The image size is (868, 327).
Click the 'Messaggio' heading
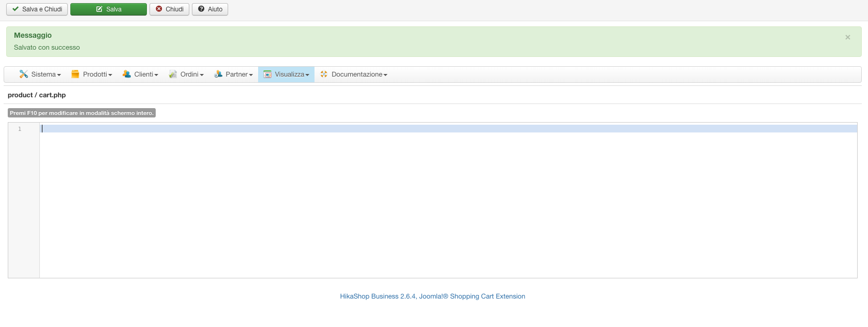click(x=33, y=35)
